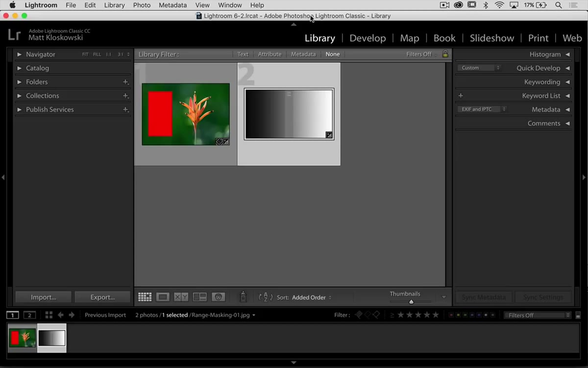The height and width of the screenshot is (368, 588).
Task: Open the Apple menu
Action: point(12,5)
